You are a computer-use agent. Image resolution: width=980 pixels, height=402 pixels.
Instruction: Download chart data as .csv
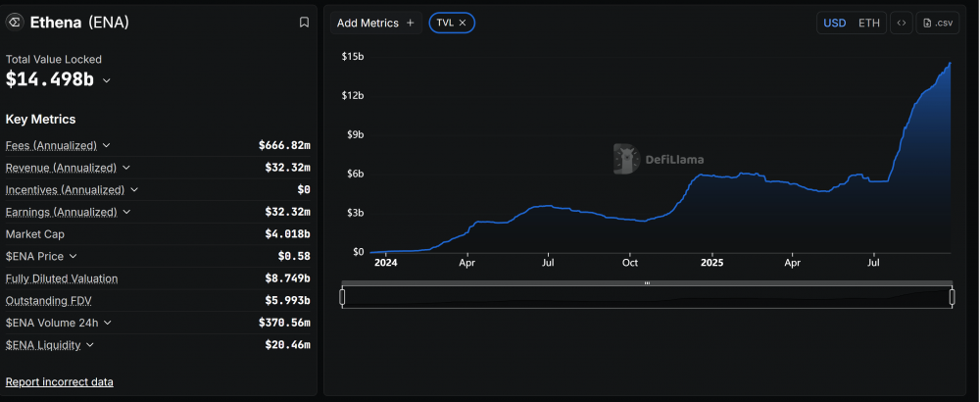click(938, 23)
